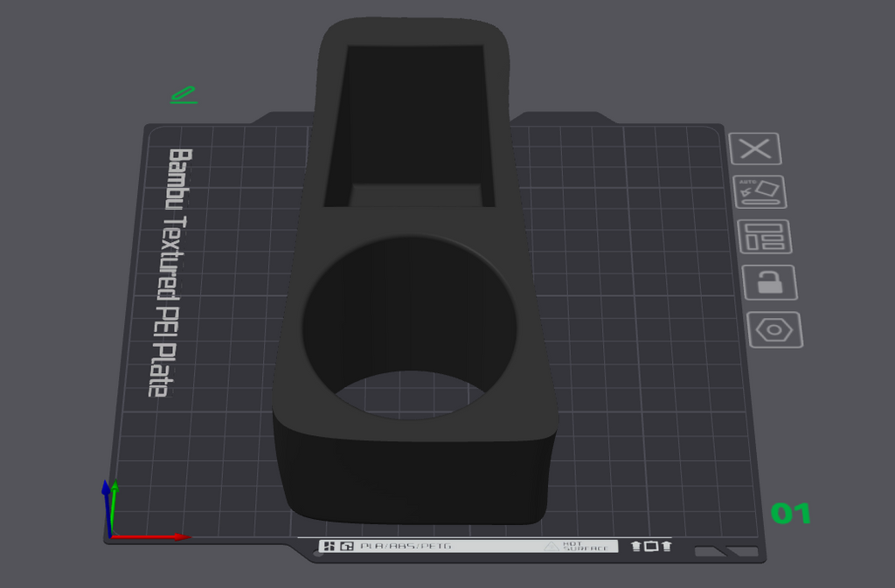This screenshot has height=588, width=895.
Task: Click the Bambu Textured PEI Plate label
Action: [171, 273]
